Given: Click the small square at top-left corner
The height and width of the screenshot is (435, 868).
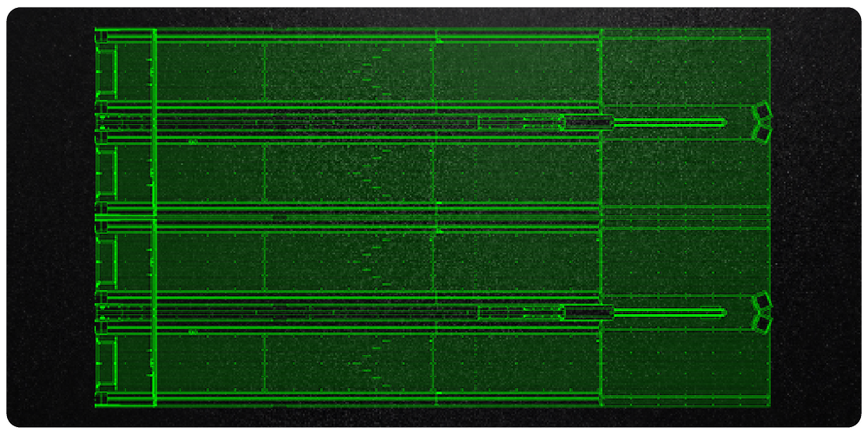Looking at the screenshot, I should pos(101,36).
